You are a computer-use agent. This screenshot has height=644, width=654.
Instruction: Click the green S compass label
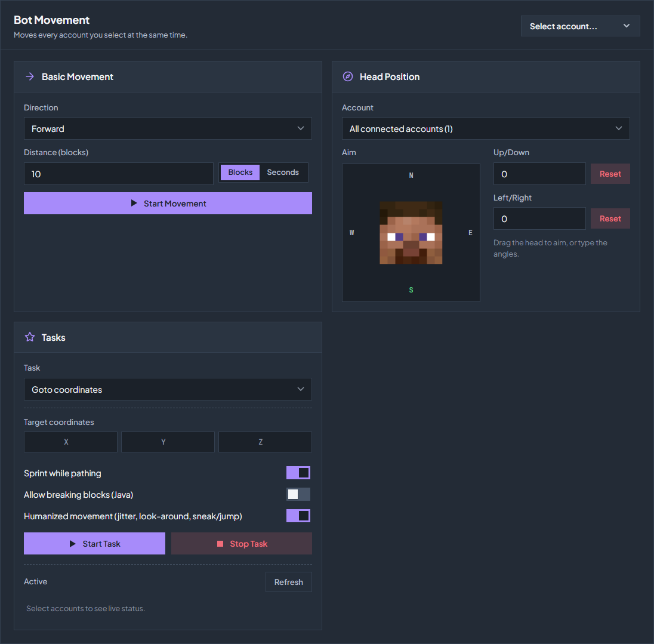click(411, 290)
